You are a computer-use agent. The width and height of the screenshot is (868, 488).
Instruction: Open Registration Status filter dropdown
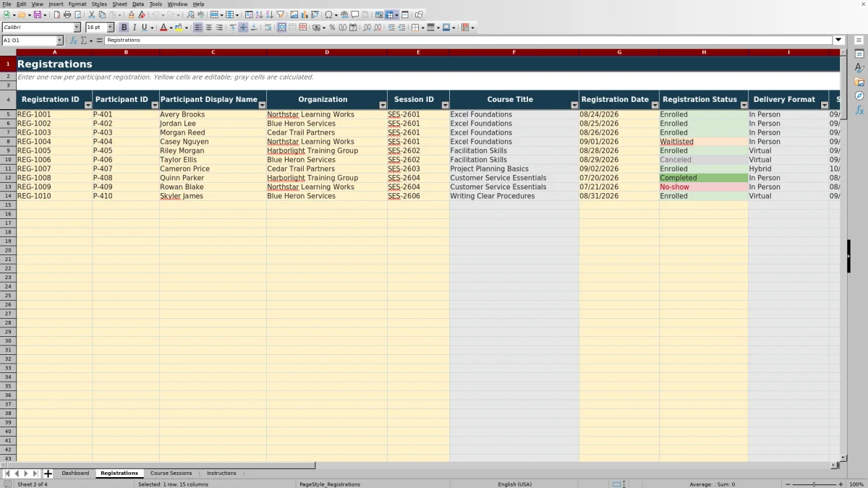point(744,105)
